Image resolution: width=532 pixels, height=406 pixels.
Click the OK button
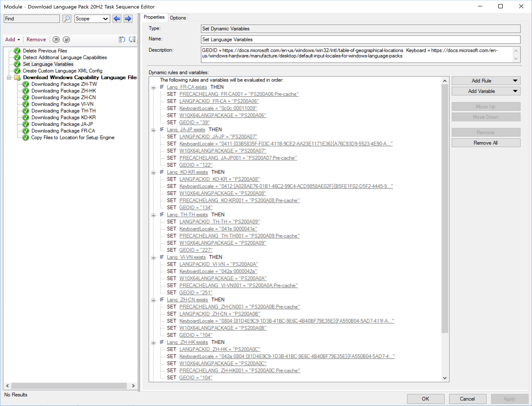(x=425, y=399)
